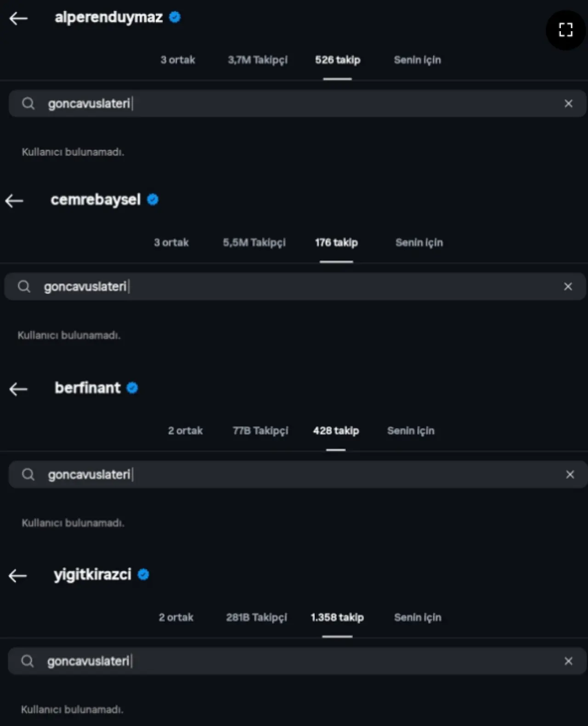588x726 pixels.
Task: Clear search field under yigitkirazci
Action: click(x=568, y=661)
